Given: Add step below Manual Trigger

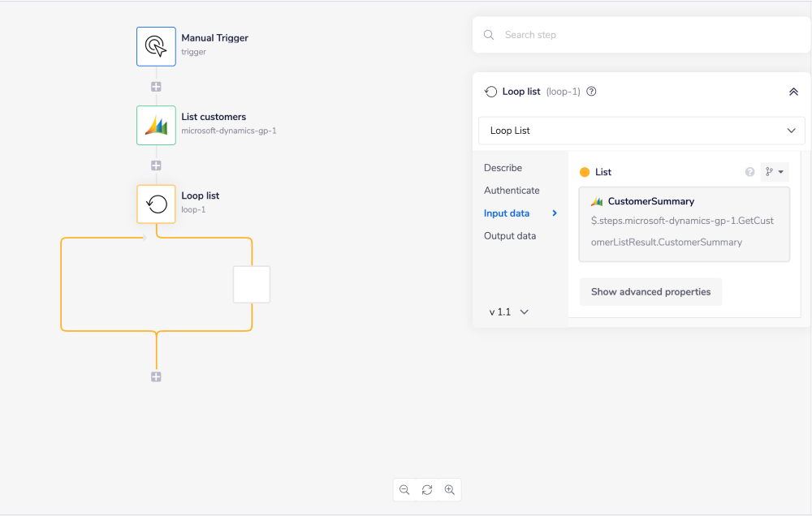Looking at the screenshot, I should pyautogui.click(x=156, y=86).
